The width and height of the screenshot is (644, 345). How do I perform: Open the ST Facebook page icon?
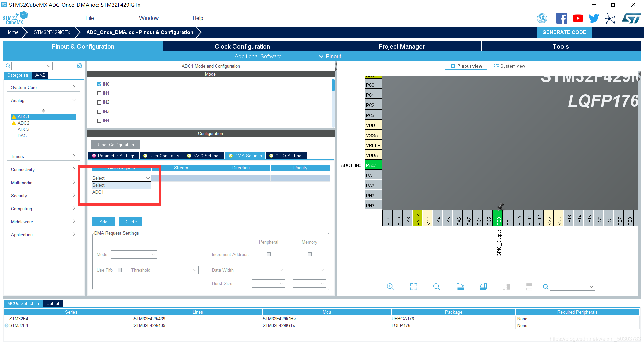click(x=561, y=18)
